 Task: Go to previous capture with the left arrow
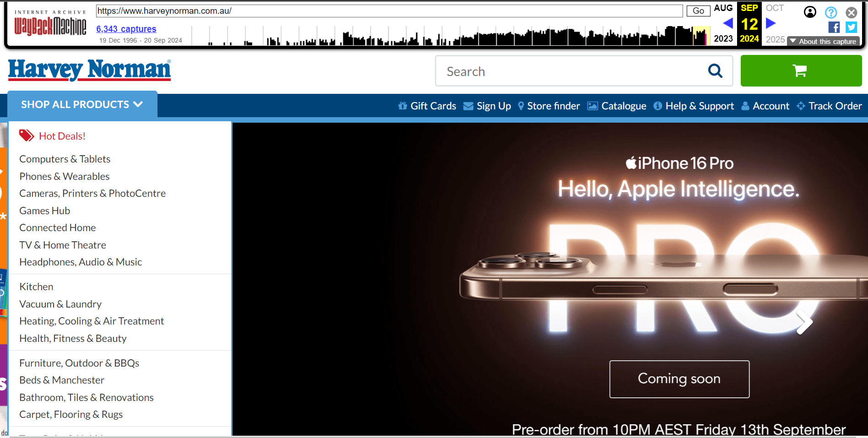click(728, 23)
